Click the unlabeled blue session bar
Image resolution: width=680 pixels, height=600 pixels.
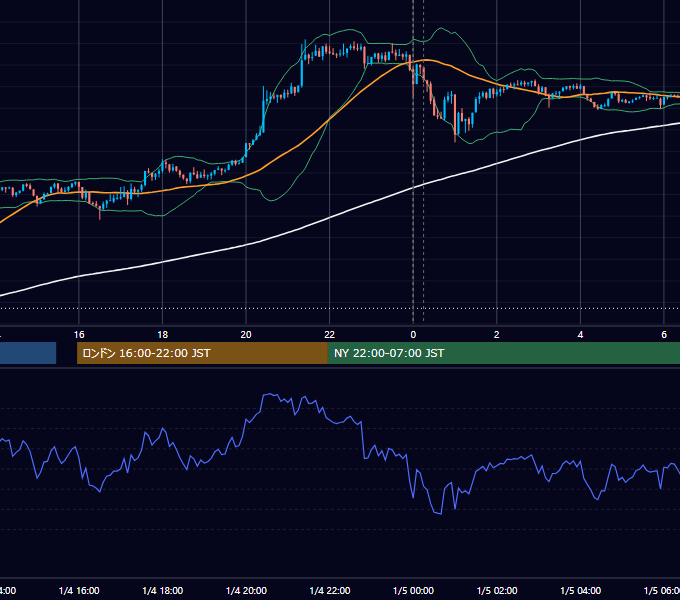(28, 353)
